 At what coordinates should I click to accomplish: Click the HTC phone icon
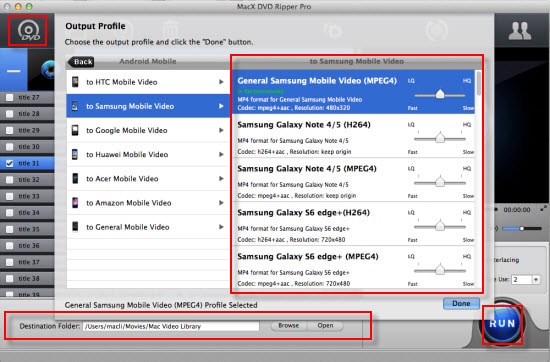pos(75,82)
